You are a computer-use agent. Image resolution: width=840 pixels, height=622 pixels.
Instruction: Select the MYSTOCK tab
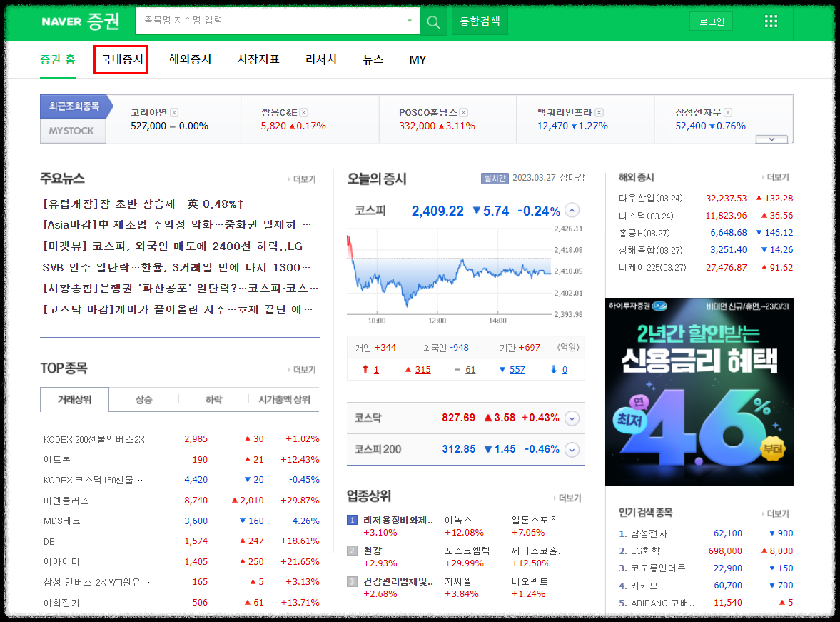(x=72, y=131)
